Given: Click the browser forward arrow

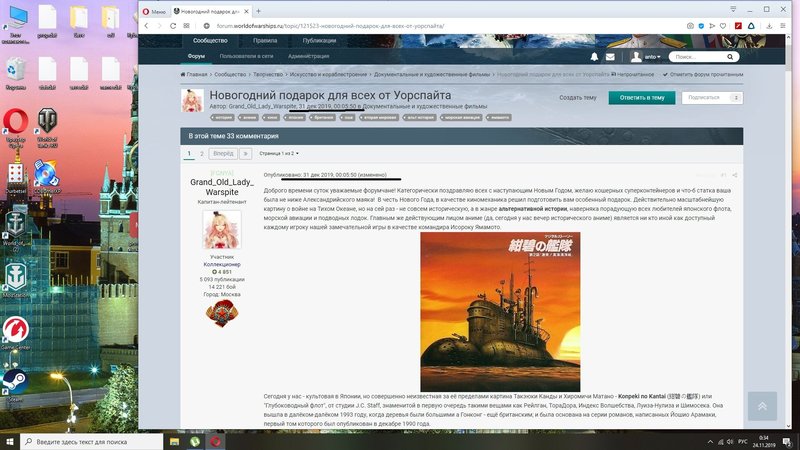Looking at the screenshot, I should click(x=160, y=26).
